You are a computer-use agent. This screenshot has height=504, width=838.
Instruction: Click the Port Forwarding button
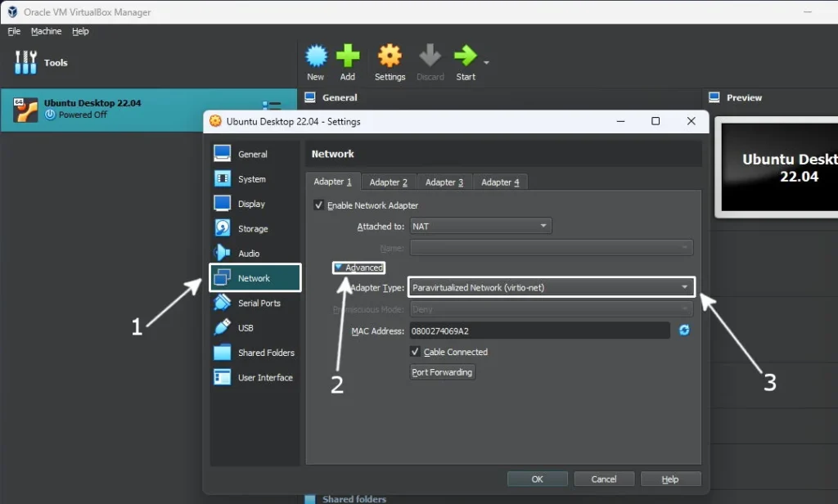pyautogui.click(x=443, y=372)
